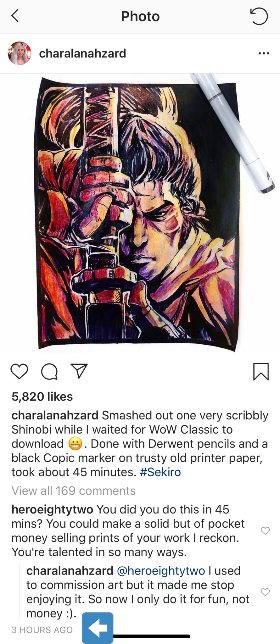Tap the refresh icon in header
This screenshot has height=644, width=280.
pyautogui.click(x=259, y=16)
